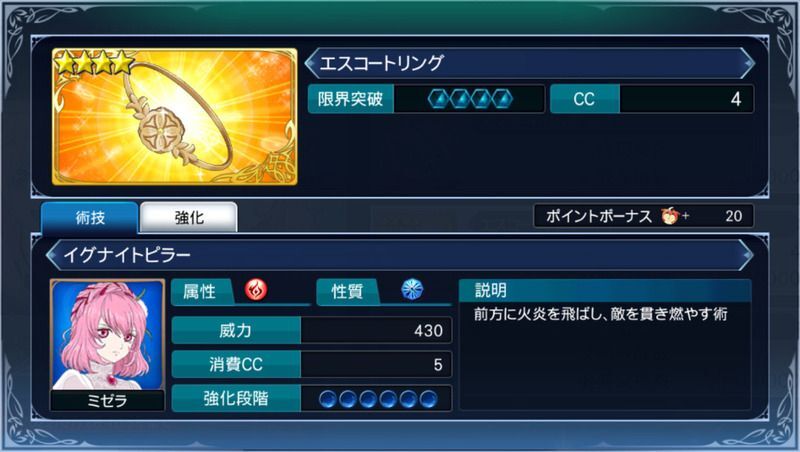Click right arrow on エスコートリング title bar

(748, 63)
